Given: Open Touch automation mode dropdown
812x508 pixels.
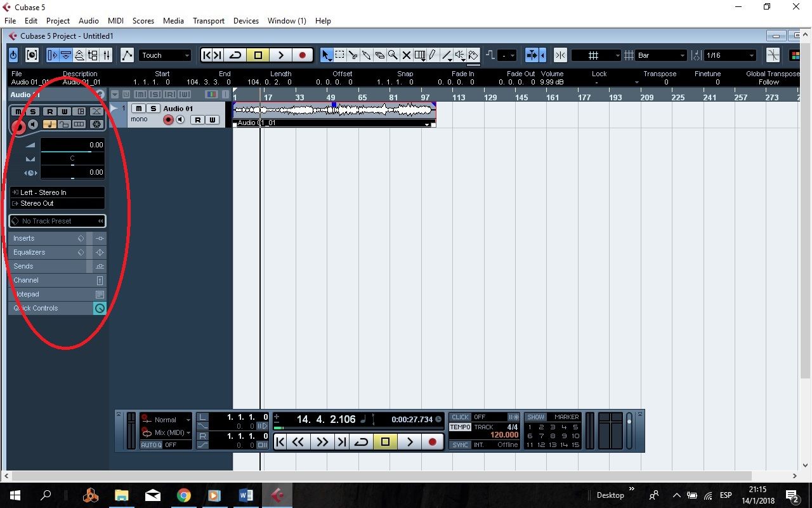Looking at the screenshot, I should (165, 55).
